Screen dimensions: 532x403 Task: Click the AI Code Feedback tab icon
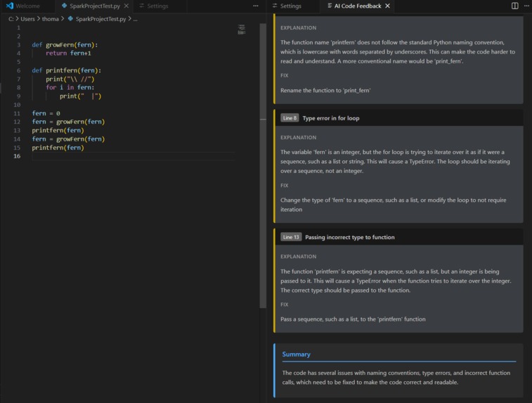[x=330, y=6]
